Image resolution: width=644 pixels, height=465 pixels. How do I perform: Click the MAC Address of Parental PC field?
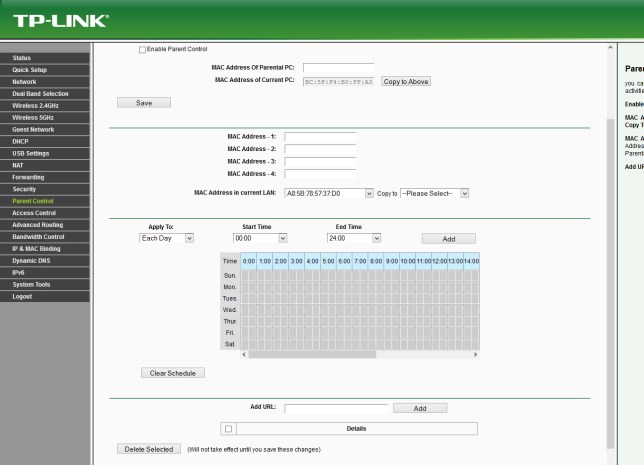(x=338, y=68)
